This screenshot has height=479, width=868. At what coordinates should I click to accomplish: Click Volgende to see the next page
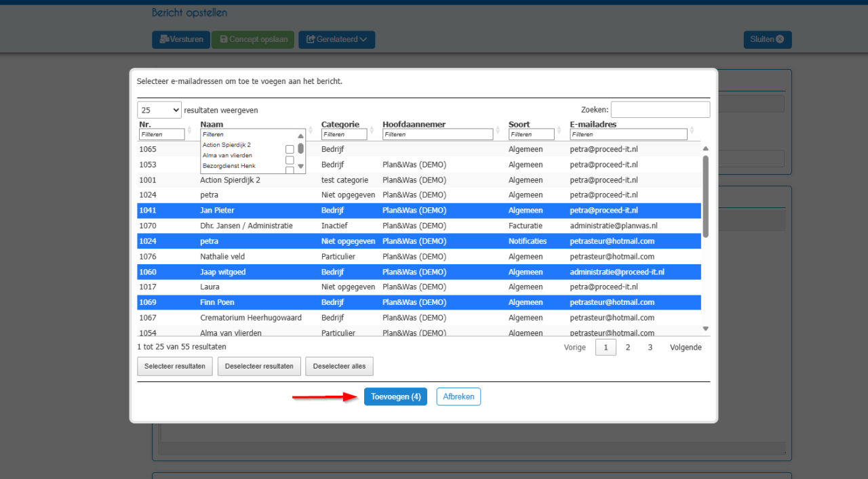(686, 348)
